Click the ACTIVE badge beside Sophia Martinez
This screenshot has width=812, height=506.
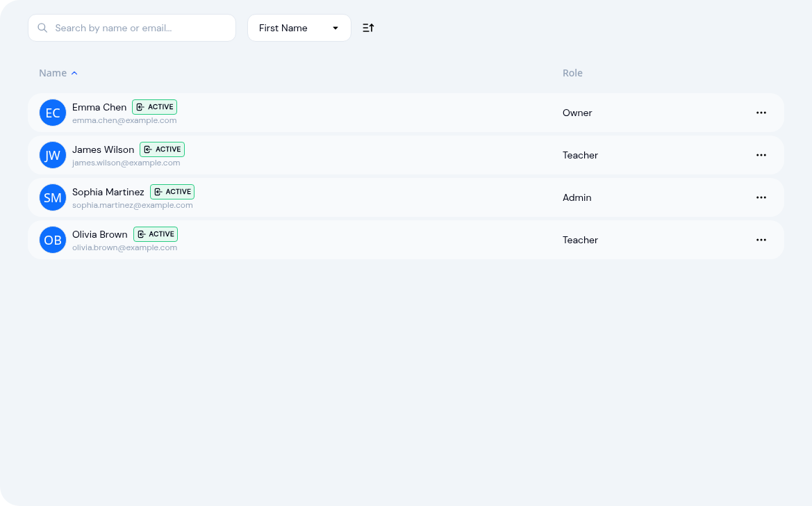(x=172, y=192)
